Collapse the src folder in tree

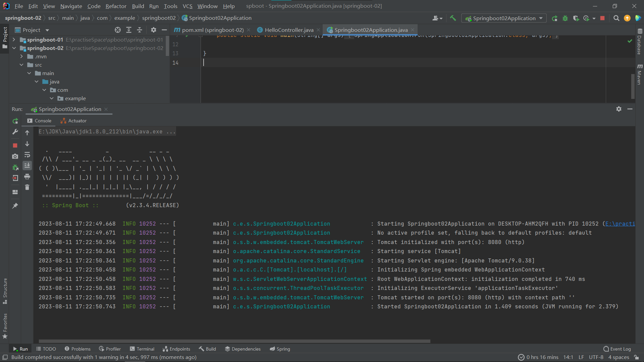point(21,65)
